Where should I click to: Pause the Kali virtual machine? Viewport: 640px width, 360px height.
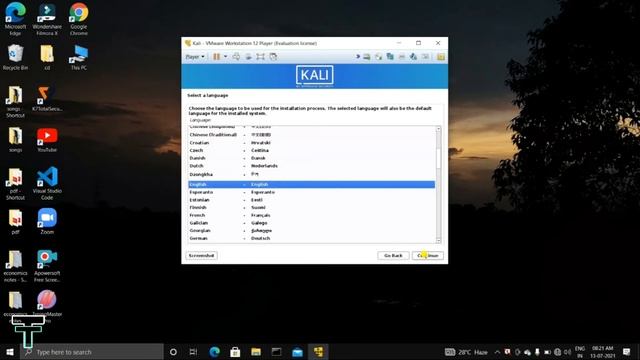216,57
